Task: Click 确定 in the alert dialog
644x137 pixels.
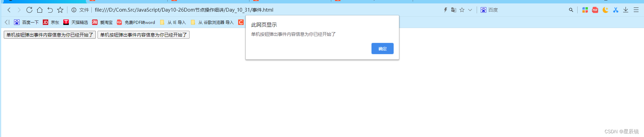Action: point(383,49)
